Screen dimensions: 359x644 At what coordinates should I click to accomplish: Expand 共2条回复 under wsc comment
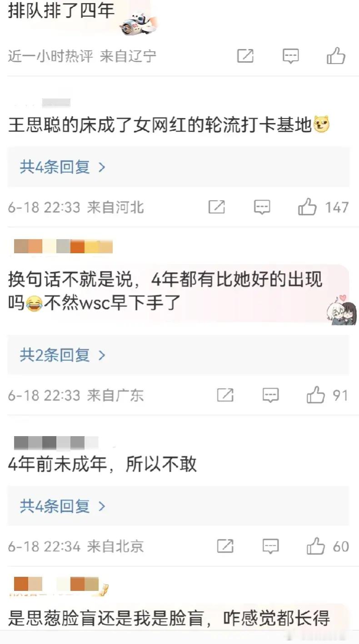click(x=63, y=355)
